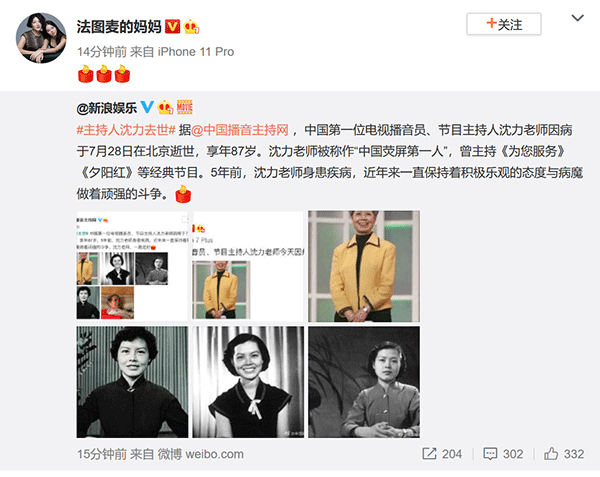Screen dimensions: 600x477
Task: Click the blue V badge beside 新浪娱乐
Action: pos(147,107)
